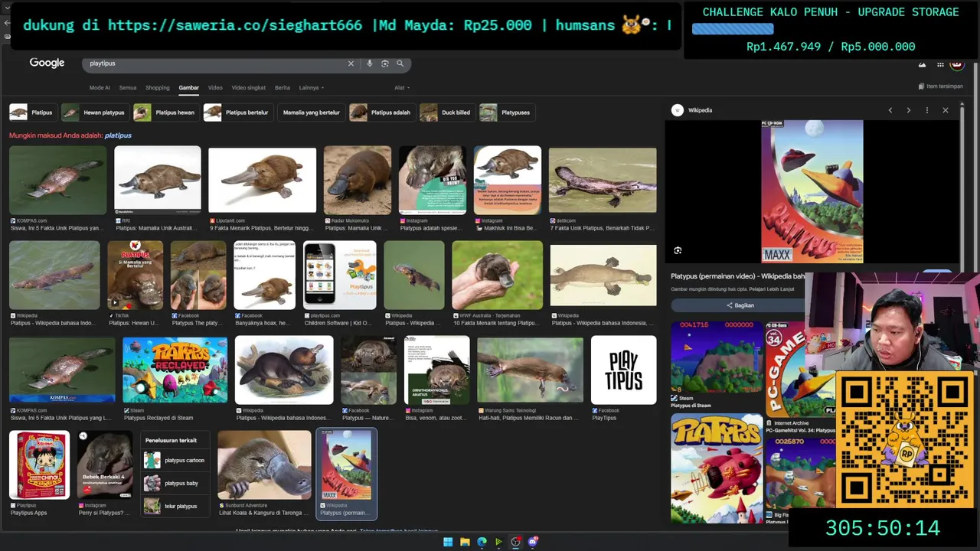Open WWF Australia platypus in hand thumbnail
Image resolution: width=980 pixels, height=551 pixels.
[497, 275]
